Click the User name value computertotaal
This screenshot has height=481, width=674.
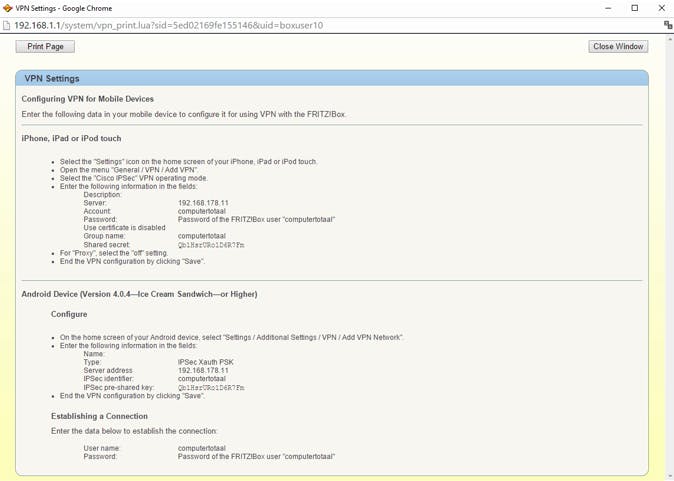pos(202,448)
